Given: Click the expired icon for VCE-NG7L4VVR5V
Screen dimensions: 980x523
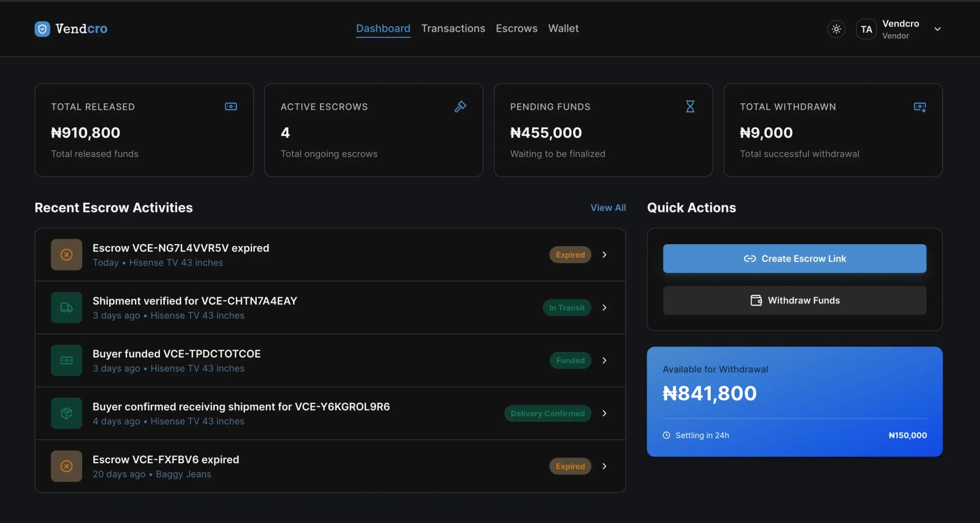Looking at the screenshot, I should point(66,254).
